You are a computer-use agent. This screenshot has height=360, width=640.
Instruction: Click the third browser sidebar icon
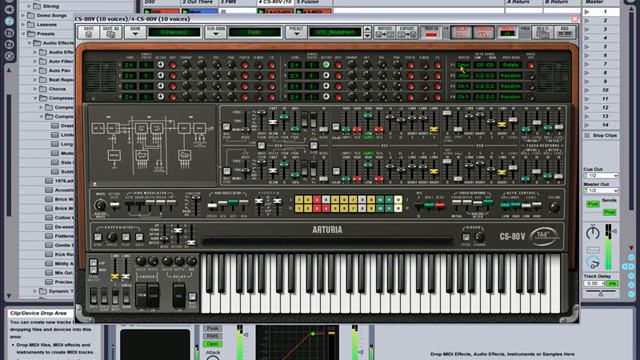(9, 33)
